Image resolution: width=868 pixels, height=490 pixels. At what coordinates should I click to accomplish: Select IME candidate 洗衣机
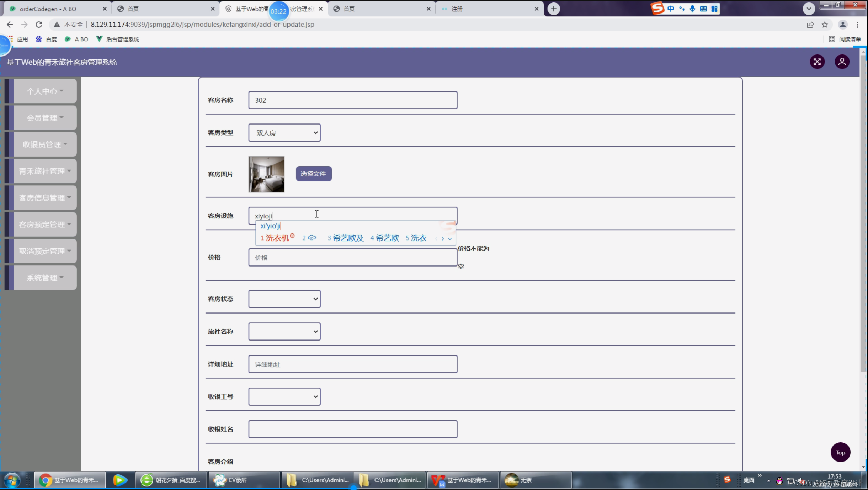tap(277, 238)
